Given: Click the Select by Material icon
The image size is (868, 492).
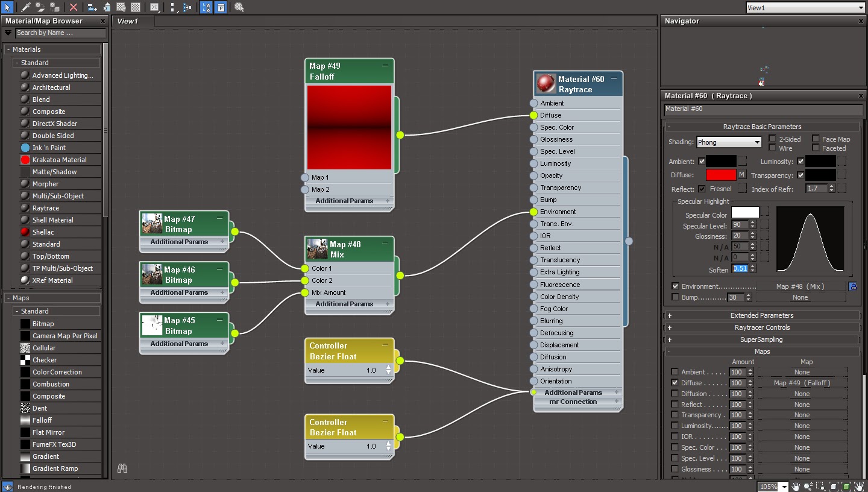Looking at the screenshot, I should 239,7.
